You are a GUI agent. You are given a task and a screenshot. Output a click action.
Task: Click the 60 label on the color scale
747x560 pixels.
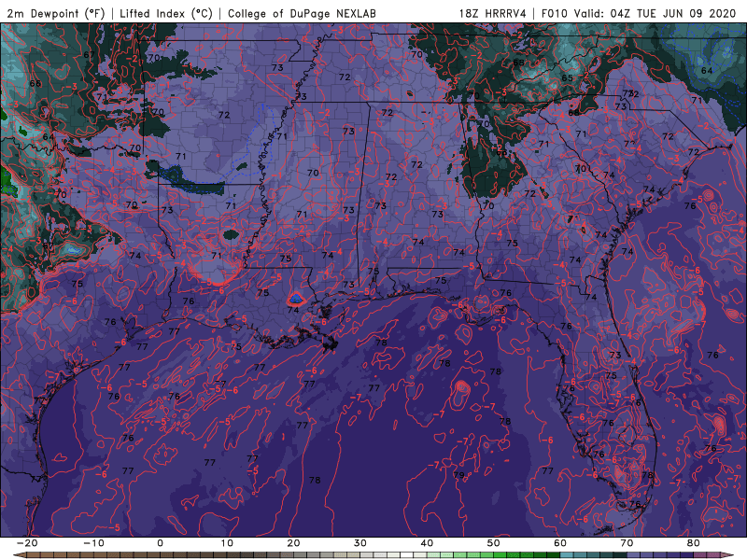click(x=560, y=543)
